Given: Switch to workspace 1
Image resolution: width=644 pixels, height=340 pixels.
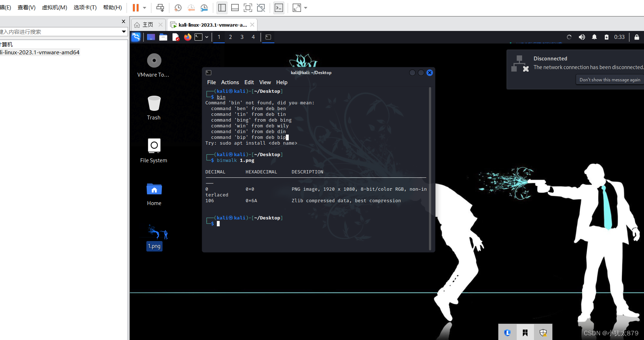Looking at the screenshot, I should pyautogui.click(x=219, y=37).
